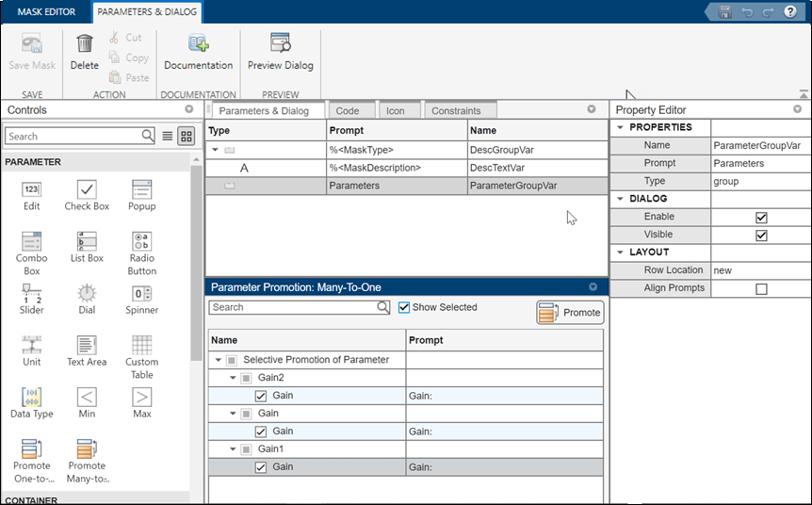
Task: Click the Promote button
Action: (x=570, y=313)
